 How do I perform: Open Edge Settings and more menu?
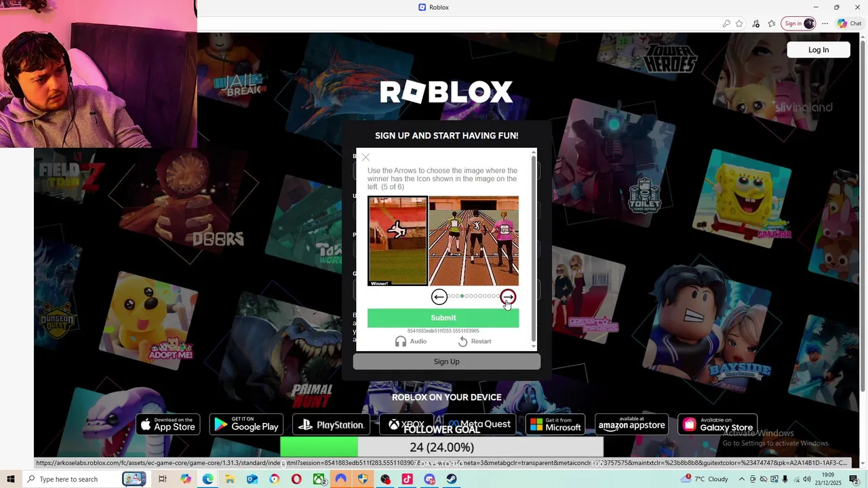coord(825,24)
